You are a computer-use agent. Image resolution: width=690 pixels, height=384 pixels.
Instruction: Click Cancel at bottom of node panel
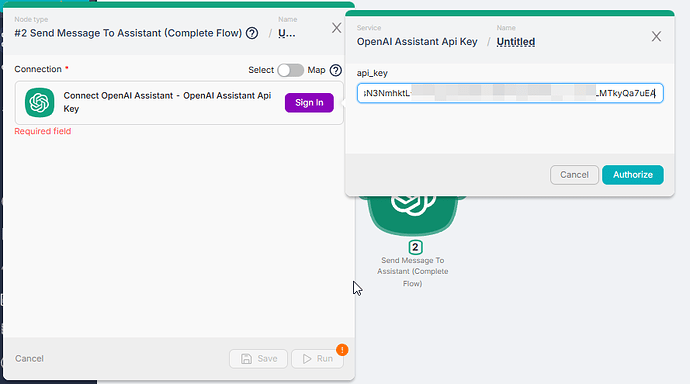coord(29,358)
